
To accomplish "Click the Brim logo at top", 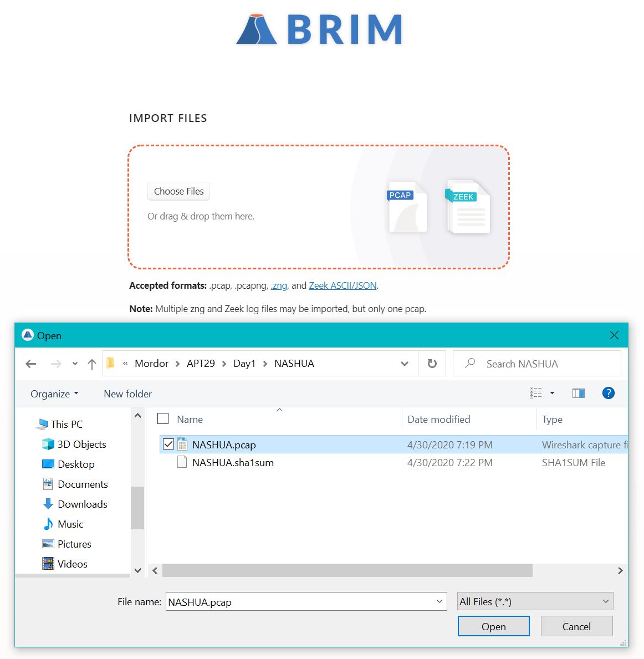I will coord(319,29).
